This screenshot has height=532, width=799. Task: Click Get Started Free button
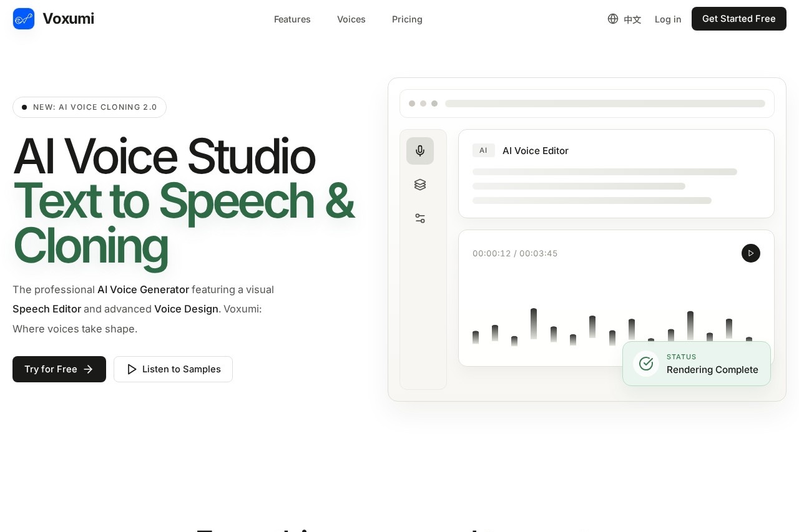[x=739, y=19]
